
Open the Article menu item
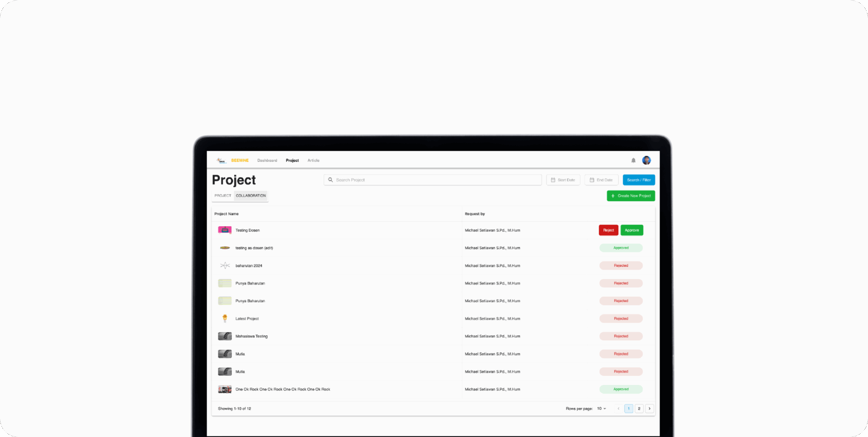point(313,161)
